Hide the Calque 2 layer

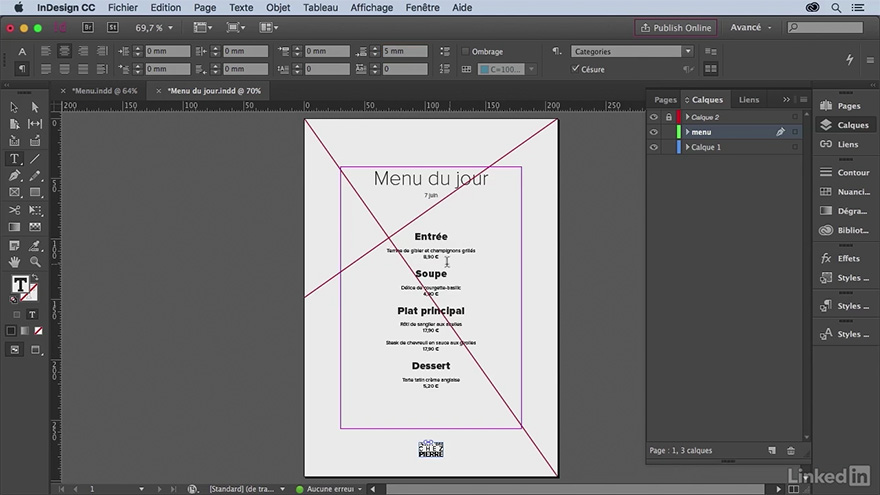[654, 117]
